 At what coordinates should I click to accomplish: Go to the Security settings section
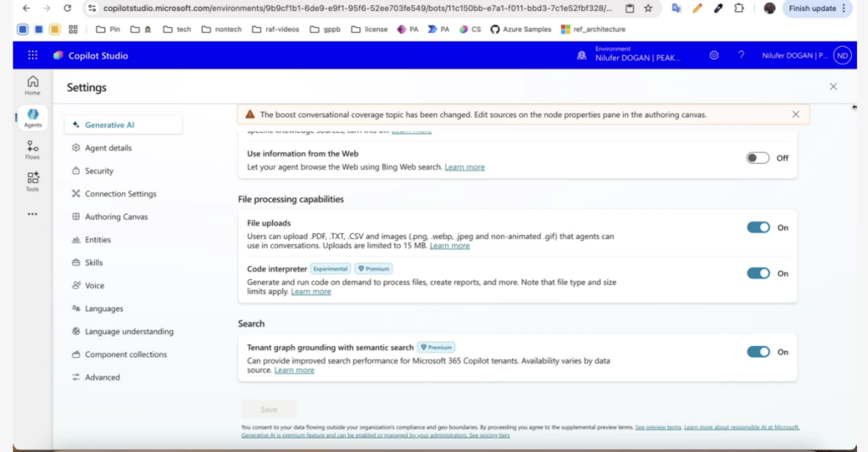[x=98, y=171]
